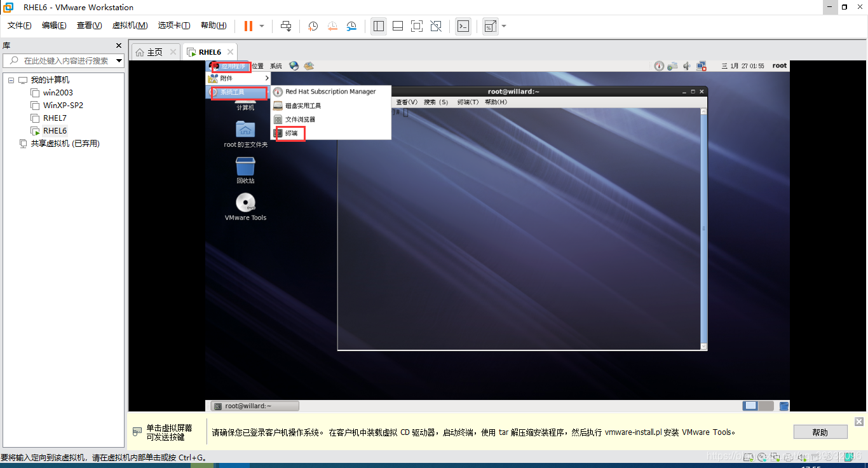
Task: Collapse the 我的计算机 tree node
Action: coord(11,80)
